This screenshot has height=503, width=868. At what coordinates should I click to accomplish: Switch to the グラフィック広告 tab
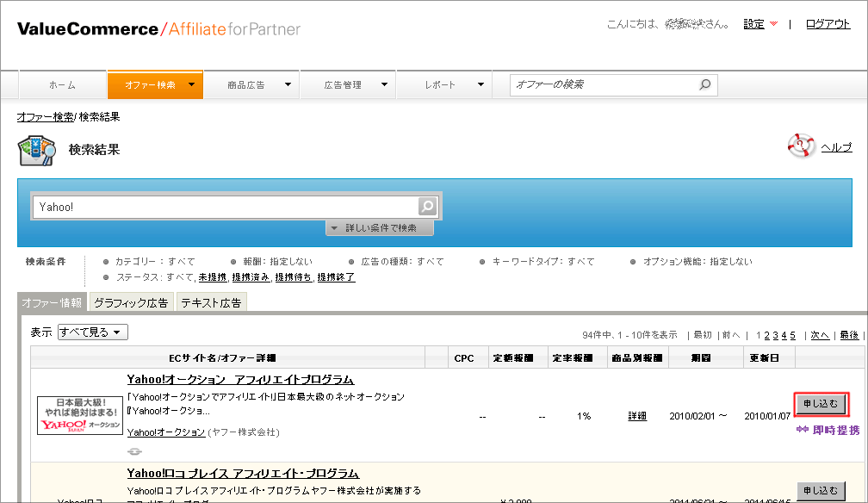(x=131, y=302)
